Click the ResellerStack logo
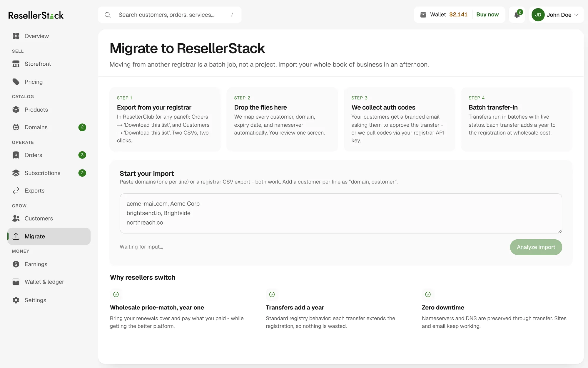This screenshot has height=368, width=588. point(36,15)
